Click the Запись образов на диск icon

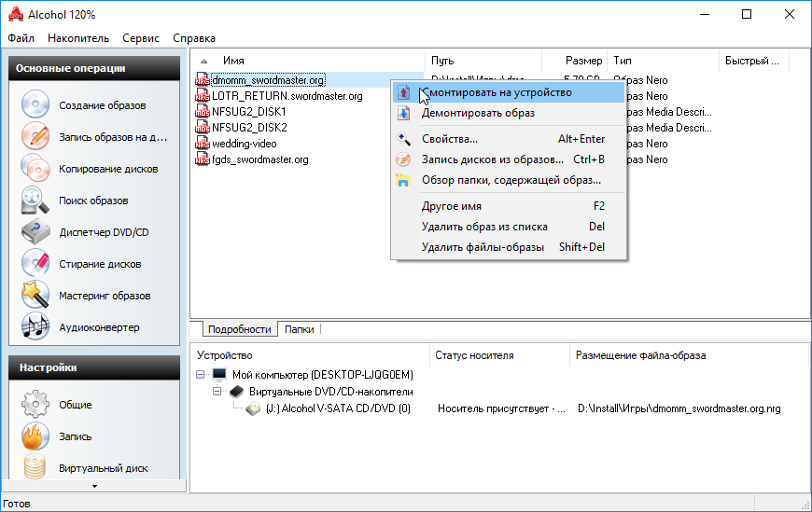35,137
